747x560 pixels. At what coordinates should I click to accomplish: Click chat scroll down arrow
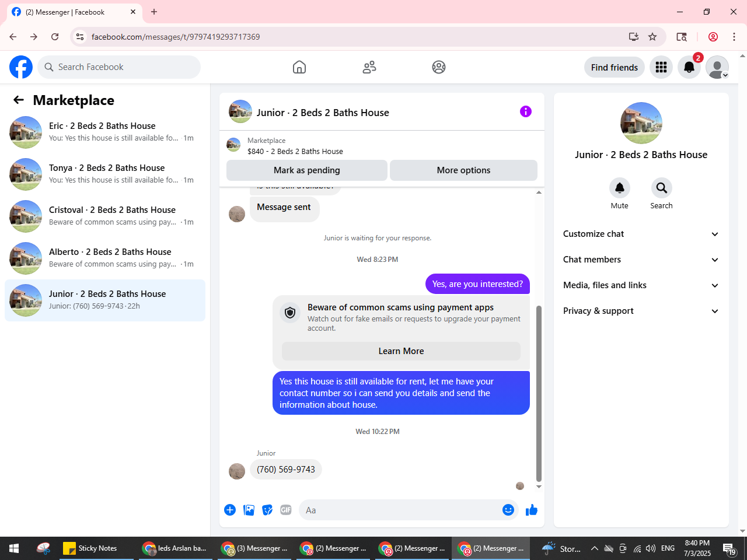tap(539, 487)
